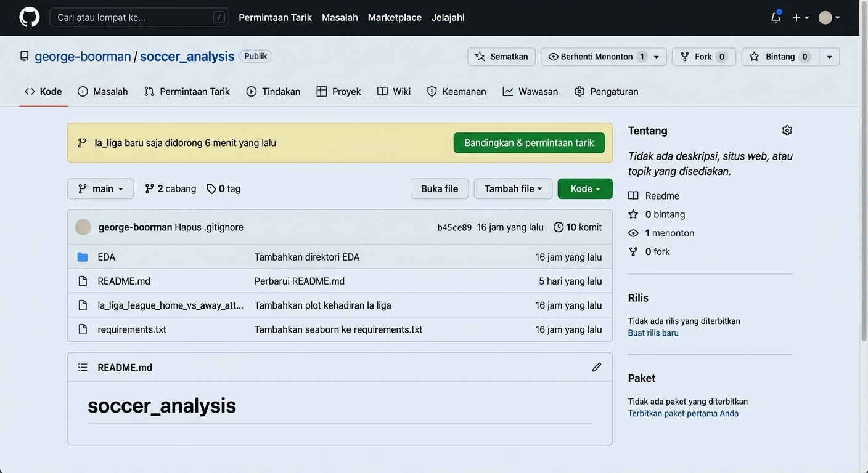The height and width of the screenshot is (473, 868).
Task: Open the user avatar menu
Action: (829, 17)
